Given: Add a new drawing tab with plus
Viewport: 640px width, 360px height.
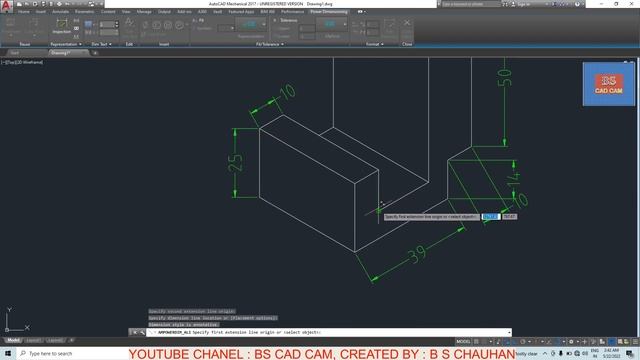Looking at the screenshot, I should point(95,53).
